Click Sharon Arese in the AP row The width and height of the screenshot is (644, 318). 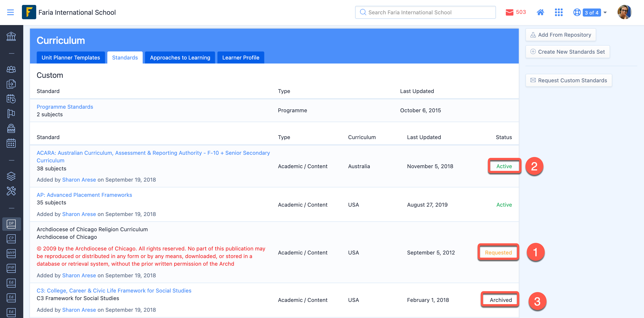tap(79, 214)
